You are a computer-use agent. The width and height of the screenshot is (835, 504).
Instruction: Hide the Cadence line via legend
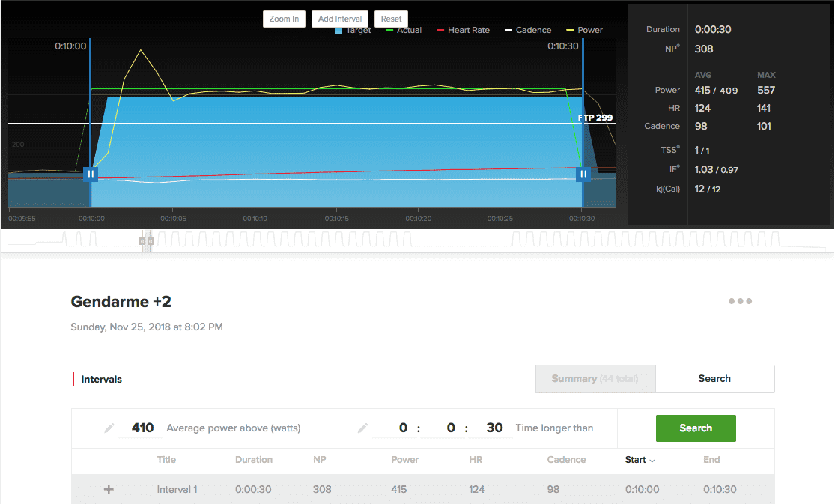click(x=528, y=31)
